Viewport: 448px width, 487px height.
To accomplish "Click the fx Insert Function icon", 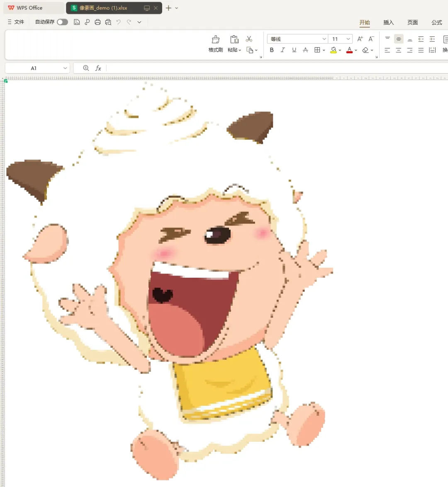I will coord(98,68).
